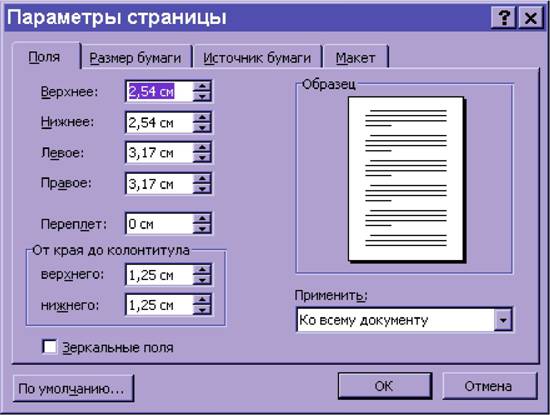
Task: Click the question mark help icon
Action: 504,17
